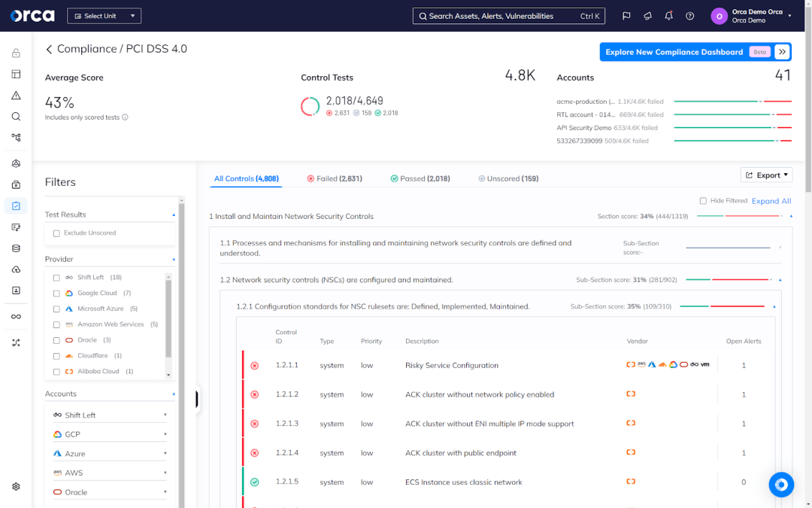Click Section score 34% progress bar

coord(739,216)
